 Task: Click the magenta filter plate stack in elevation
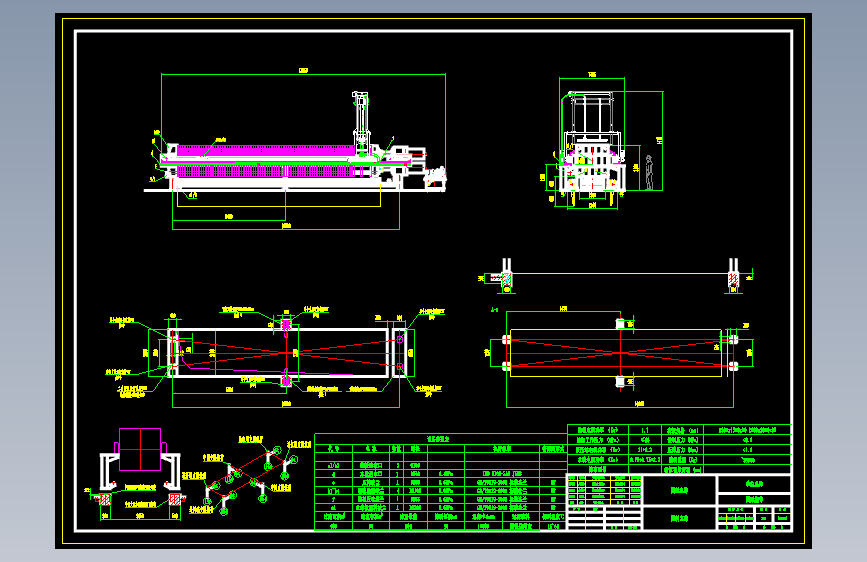(265, 161)
